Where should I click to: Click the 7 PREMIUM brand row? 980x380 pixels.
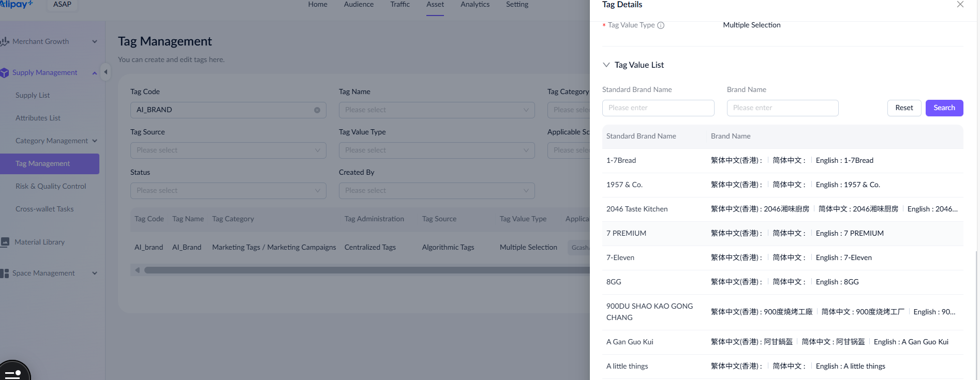tap(783, 234)
